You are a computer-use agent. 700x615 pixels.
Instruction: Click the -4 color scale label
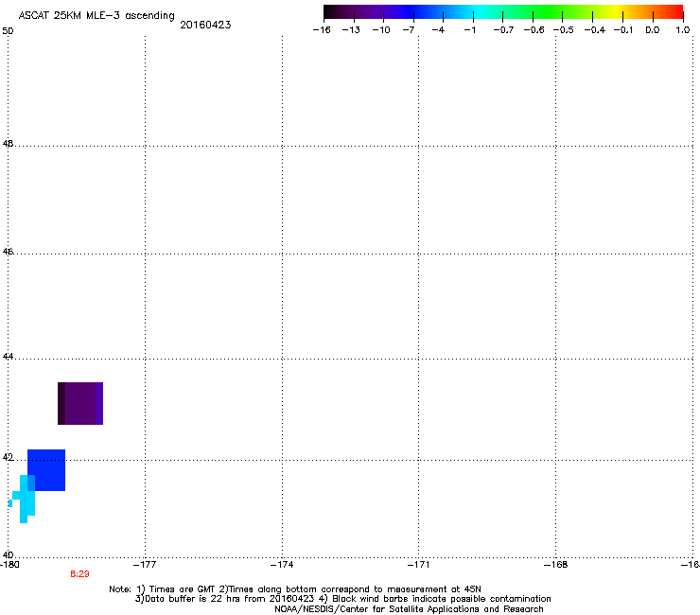pos(438,30)
